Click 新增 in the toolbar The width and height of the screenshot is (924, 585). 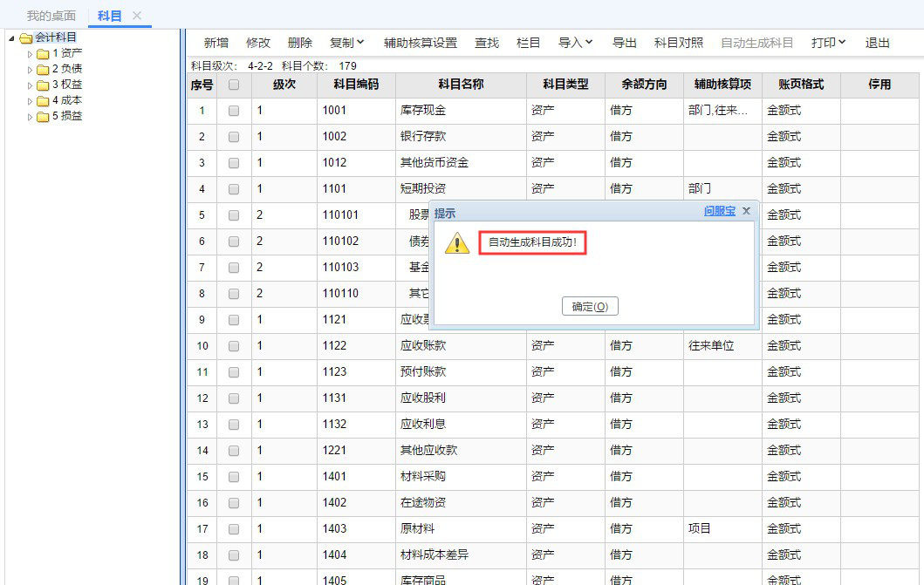(x=216, y=43)
